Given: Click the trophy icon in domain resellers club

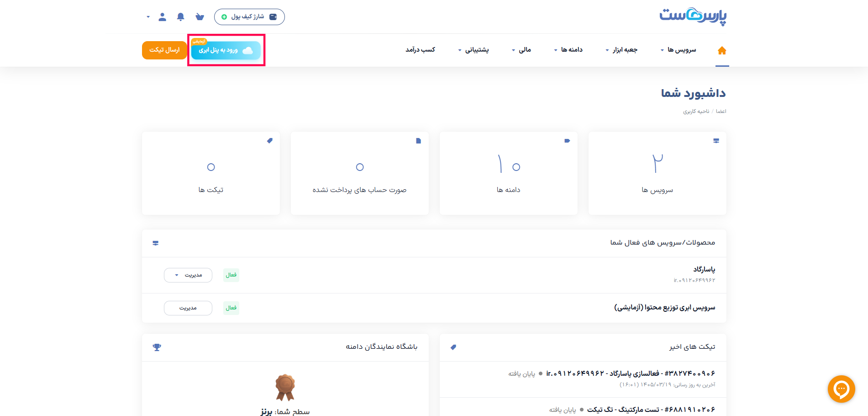Looking at the screenshot, I should pyautogui.click(x=157, y=347).
